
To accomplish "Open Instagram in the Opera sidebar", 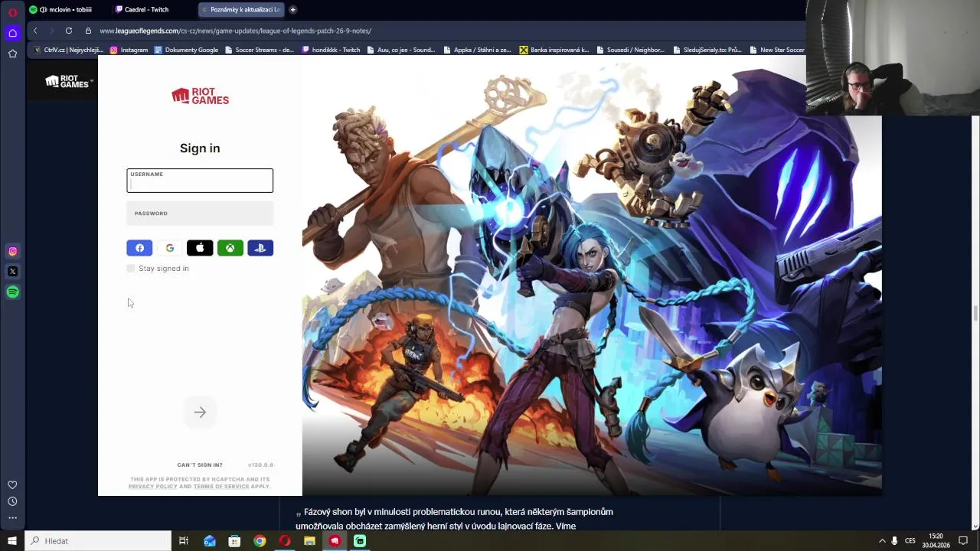I will point(12,251).
